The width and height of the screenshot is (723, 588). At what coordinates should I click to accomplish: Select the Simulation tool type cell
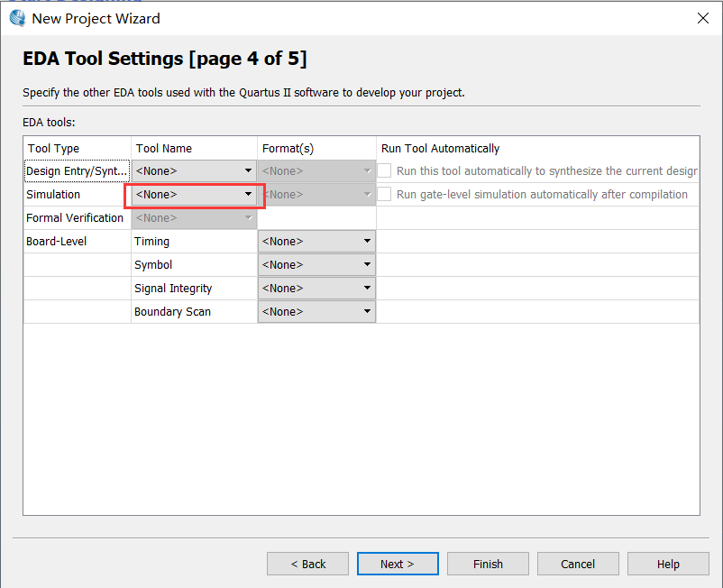point(77,195)
